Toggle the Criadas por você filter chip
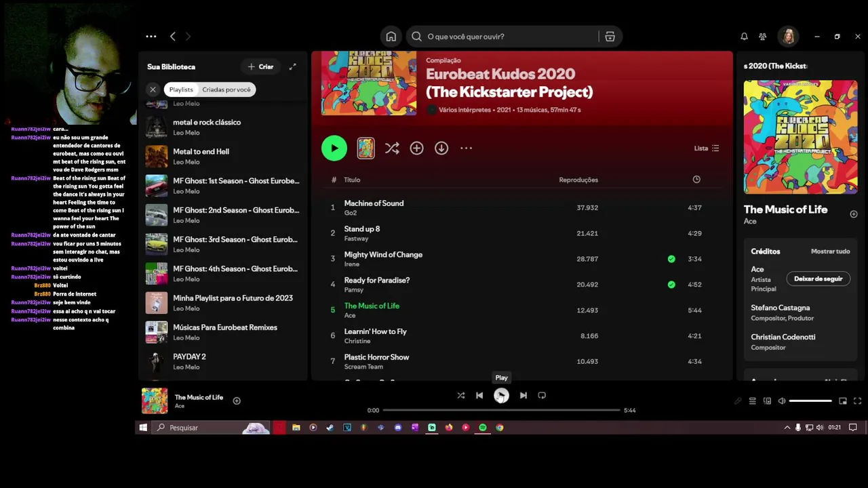The width and height of the screenshot is (868, 488). pyautogui.click(x=226, y=89)
